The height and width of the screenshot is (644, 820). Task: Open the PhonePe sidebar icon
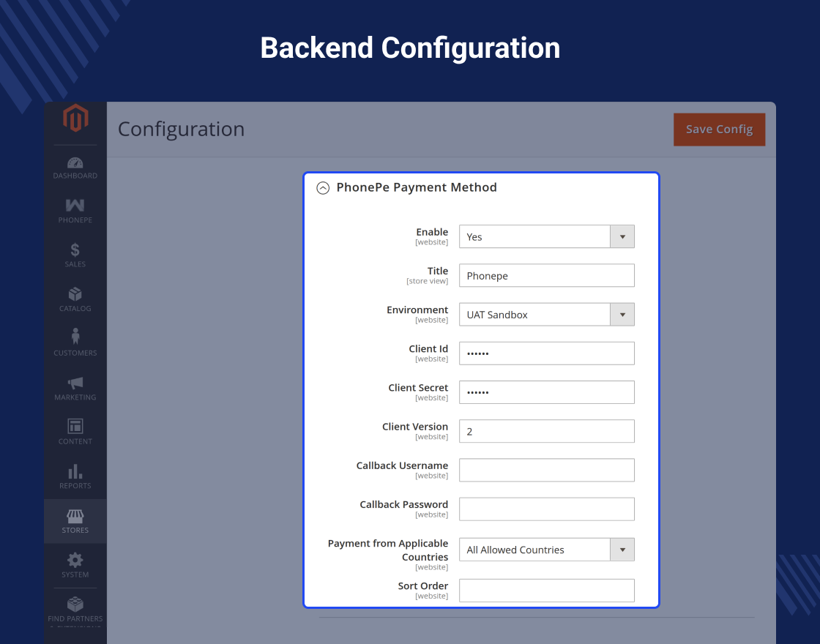[75, 206]
